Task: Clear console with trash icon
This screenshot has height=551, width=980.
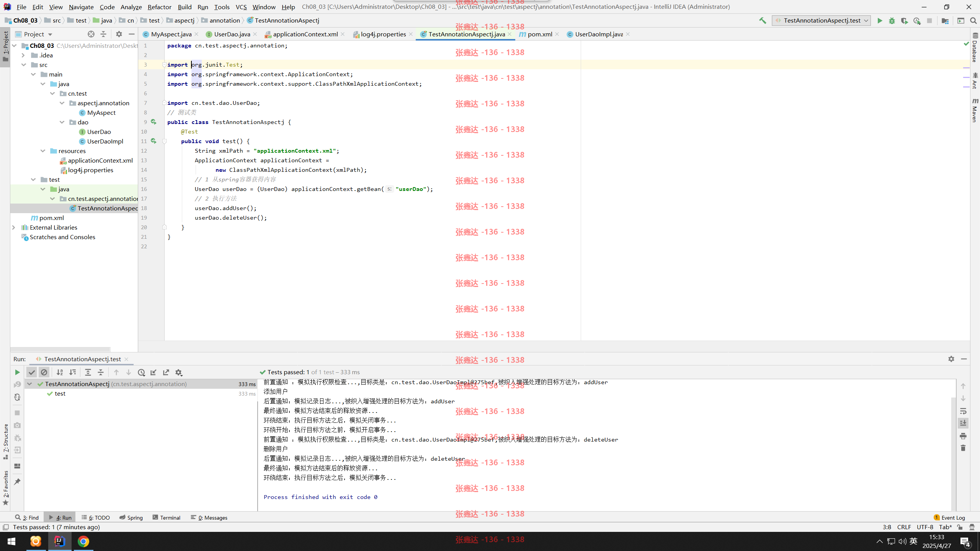Action: click(963, 448)
